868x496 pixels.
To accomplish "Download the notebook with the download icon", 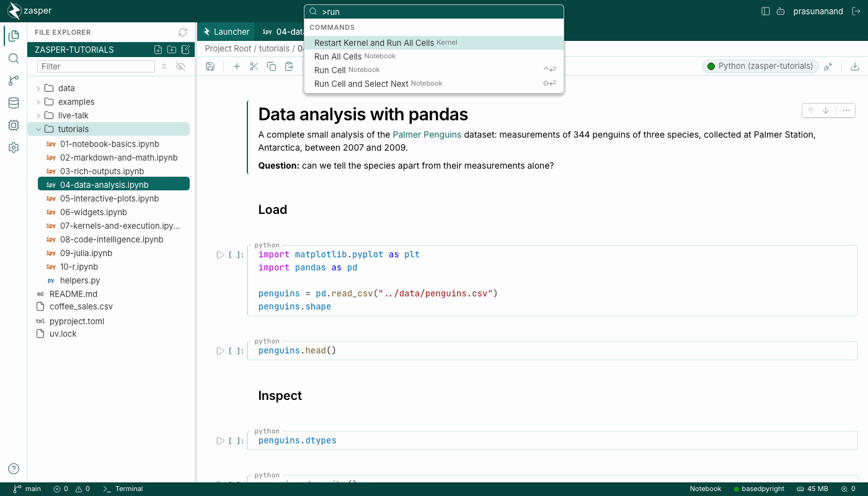I will coord(855,66).
